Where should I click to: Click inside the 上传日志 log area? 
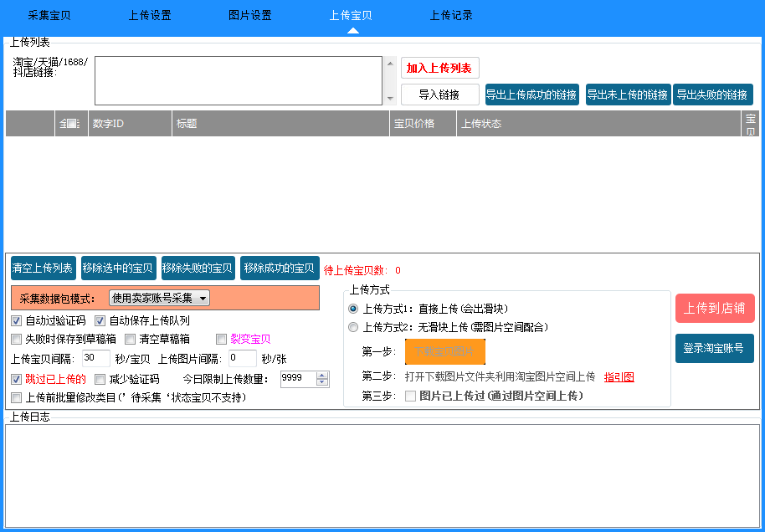382,475
